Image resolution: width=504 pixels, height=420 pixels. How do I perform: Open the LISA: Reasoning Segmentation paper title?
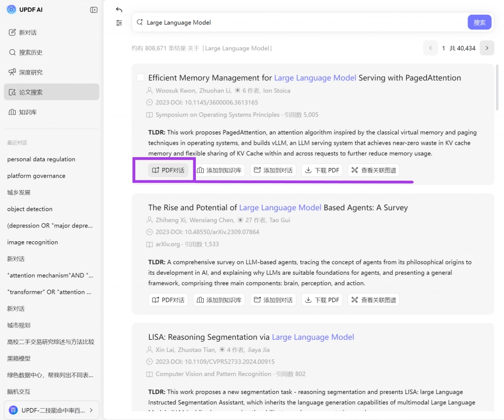click(251, 337)
